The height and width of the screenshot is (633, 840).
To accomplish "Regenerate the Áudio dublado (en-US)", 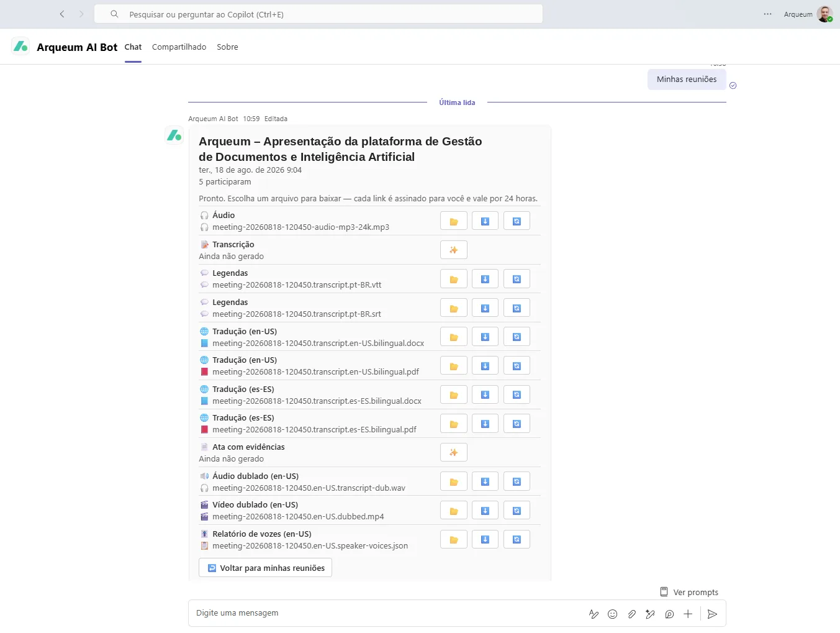I will pyautogui.click(x=517, y=481).
